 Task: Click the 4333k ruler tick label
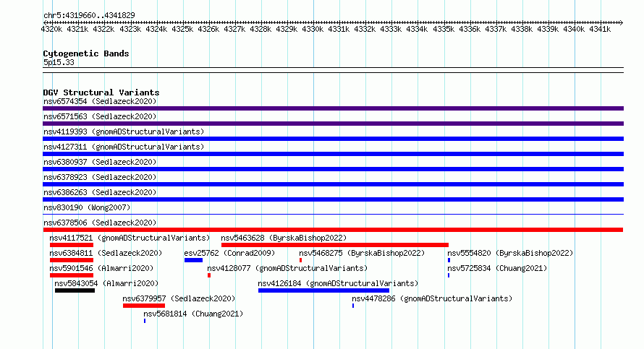[x=391, y=29]
